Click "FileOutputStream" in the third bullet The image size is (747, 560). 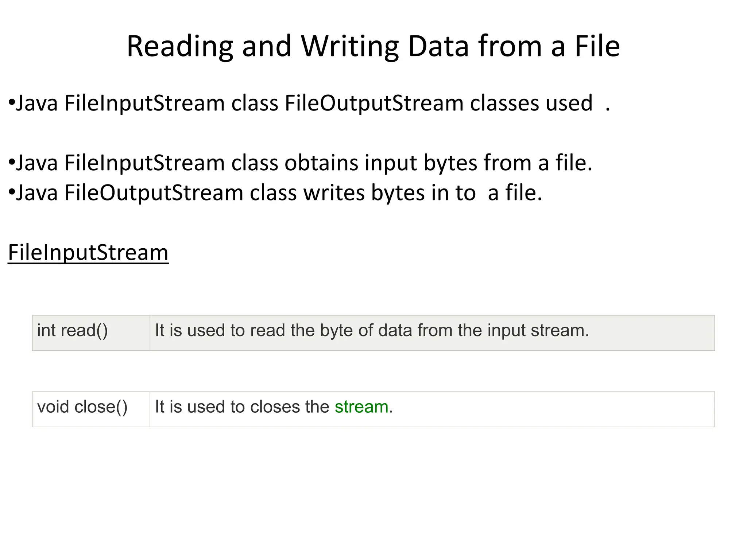(x=153, y=192)
